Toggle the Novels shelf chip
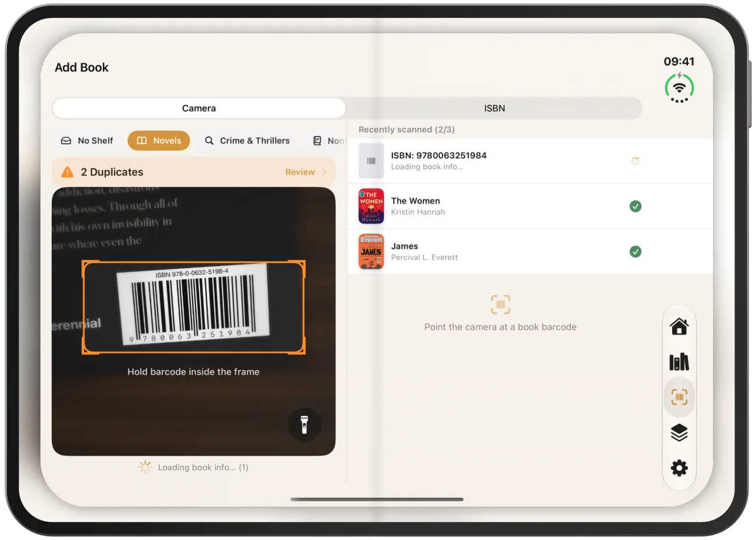Screen dimensions: 756x540 click(159, 141)
